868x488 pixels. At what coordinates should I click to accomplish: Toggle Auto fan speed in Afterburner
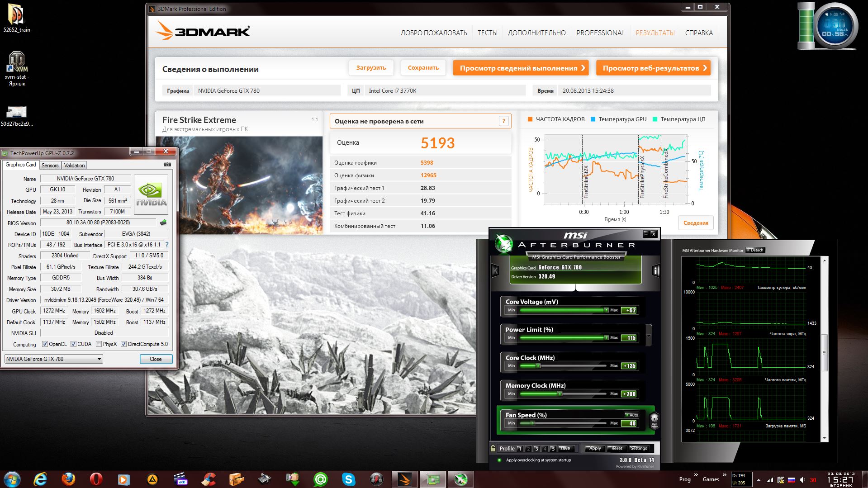point(631,415)
